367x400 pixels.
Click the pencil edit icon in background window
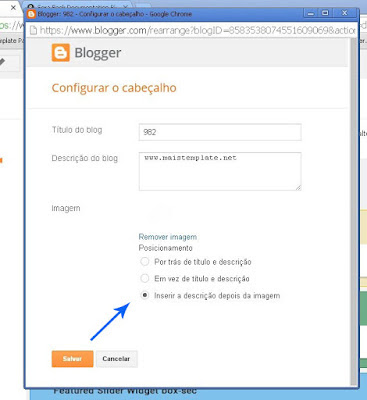tap(2, 62)
